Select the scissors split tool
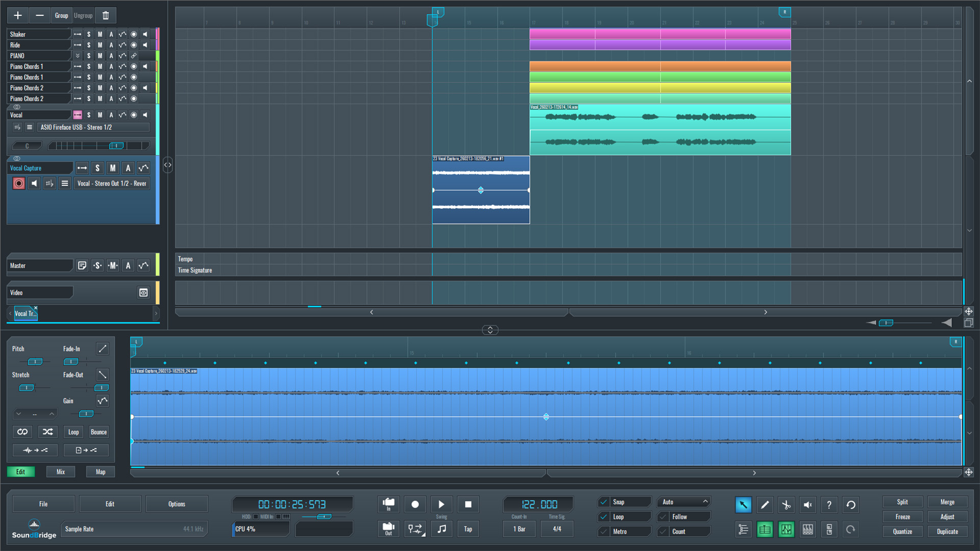Screen dimensions: 980x551 pyautogui.click(x=786, y=505)
